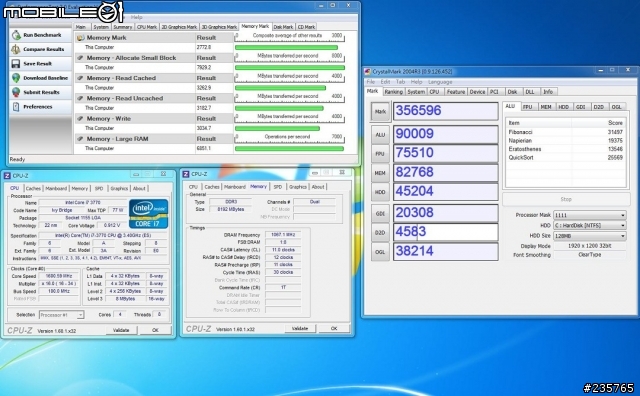The height and width of the screenshot is (396, 640).
Task: Open the Help menu in PerformanceTest
Action: (136, 17)
